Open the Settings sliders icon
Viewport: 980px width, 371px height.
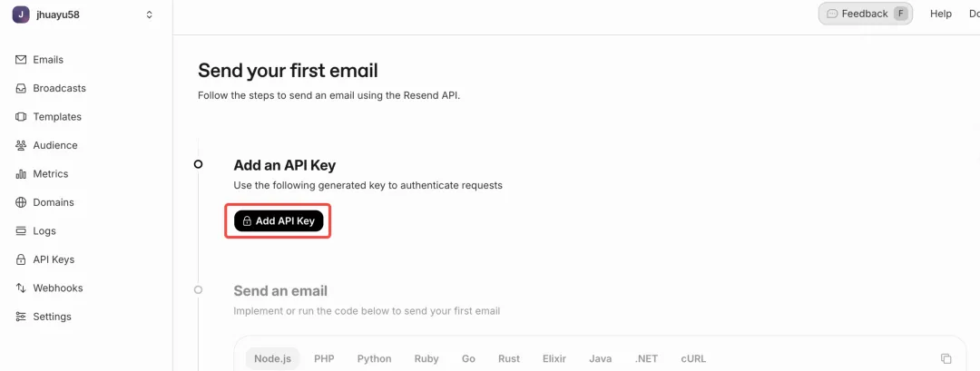(21, 317)
